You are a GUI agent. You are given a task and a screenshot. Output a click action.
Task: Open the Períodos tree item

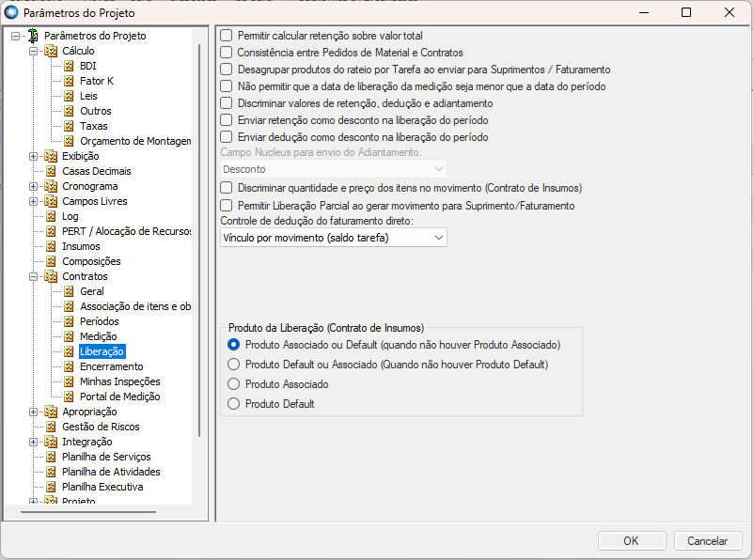click(x=99, y=321)
